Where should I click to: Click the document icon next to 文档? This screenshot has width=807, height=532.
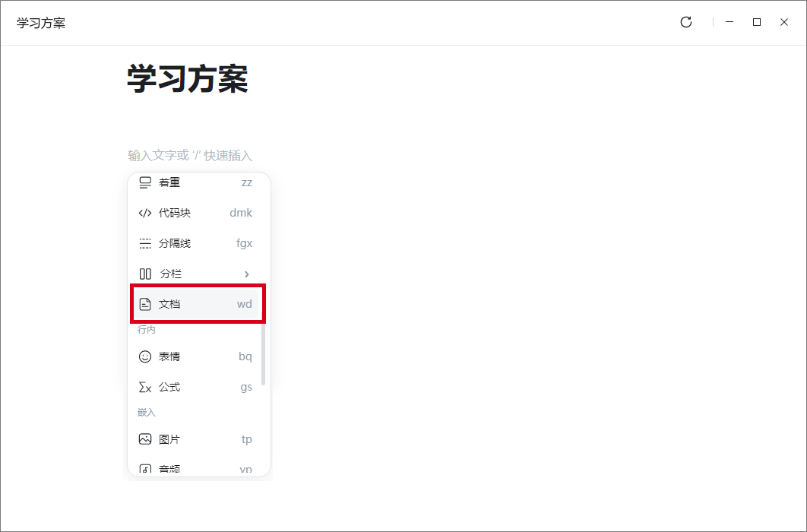(145, 304)
